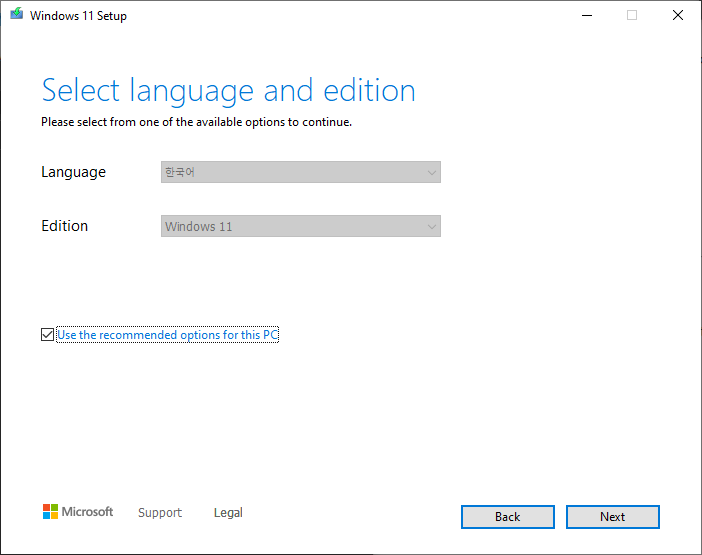Open the Edition dropdown showing Windows 11
702x555 pixels.
(300, 226)
